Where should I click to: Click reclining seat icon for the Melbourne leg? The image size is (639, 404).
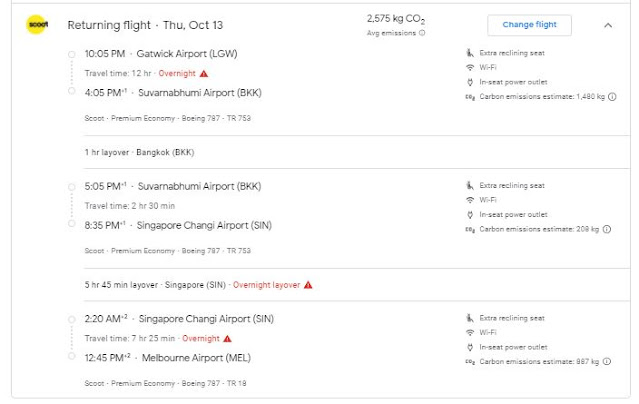tap(470, 316)
